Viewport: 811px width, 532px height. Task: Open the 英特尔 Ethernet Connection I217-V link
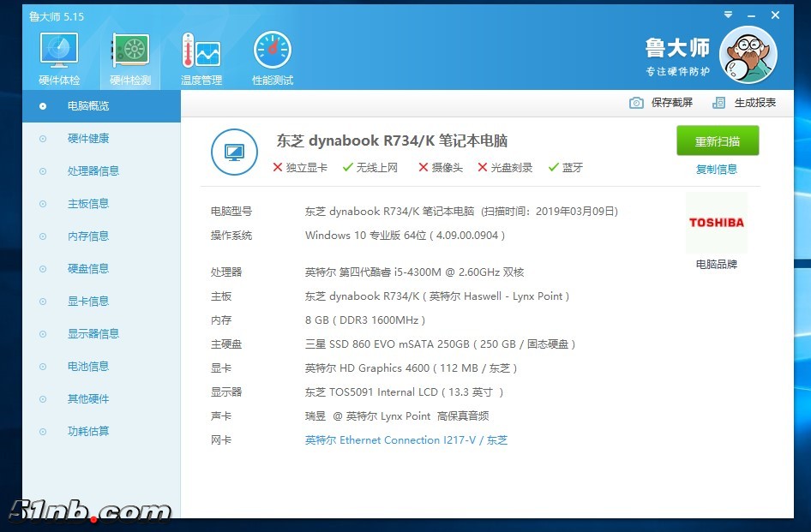click(406, 440)
